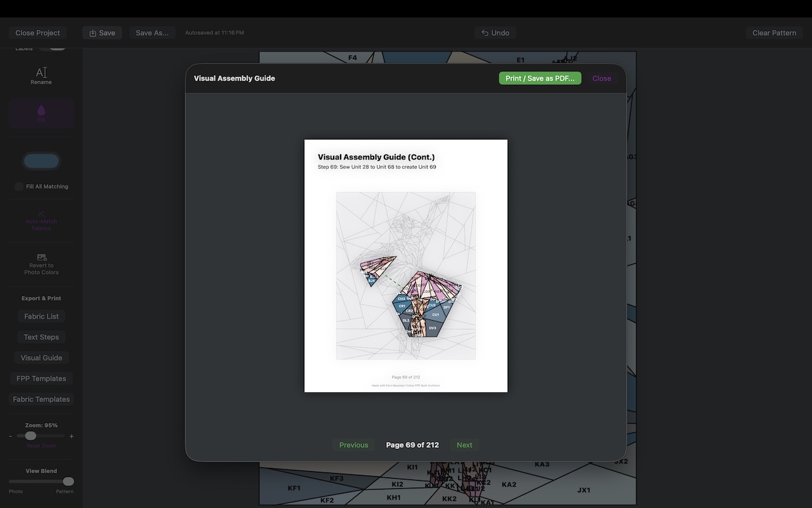Click the zoom plus icon
The height and width of the screenshot is (508, 812).
(x=71, y=436)
